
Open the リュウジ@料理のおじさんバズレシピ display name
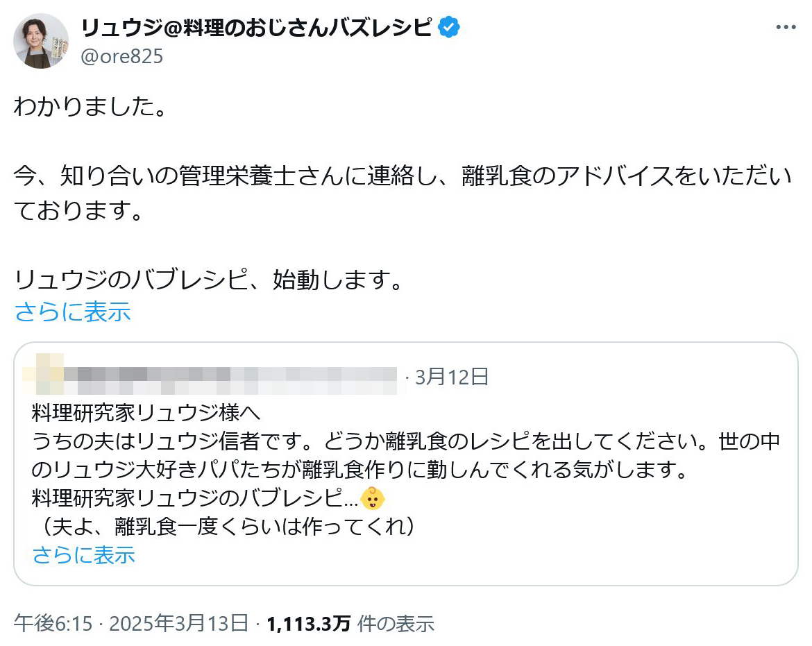pos(258,28)
